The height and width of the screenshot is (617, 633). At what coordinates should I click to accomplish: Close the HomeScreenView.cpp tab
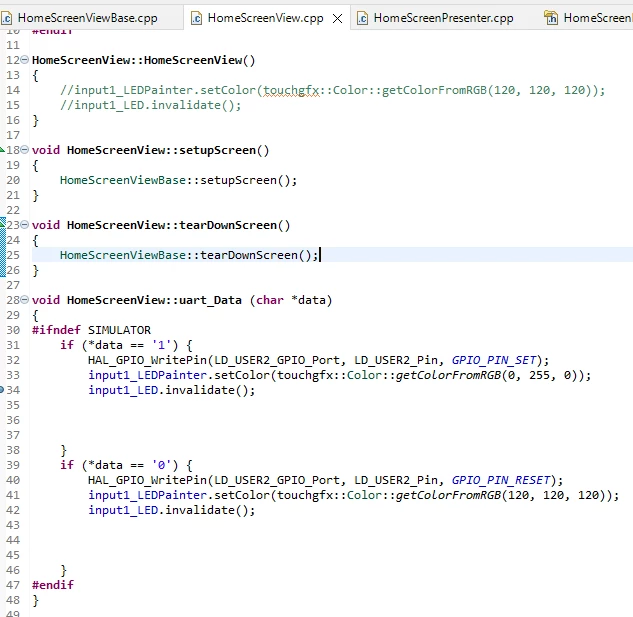point(337,19)
